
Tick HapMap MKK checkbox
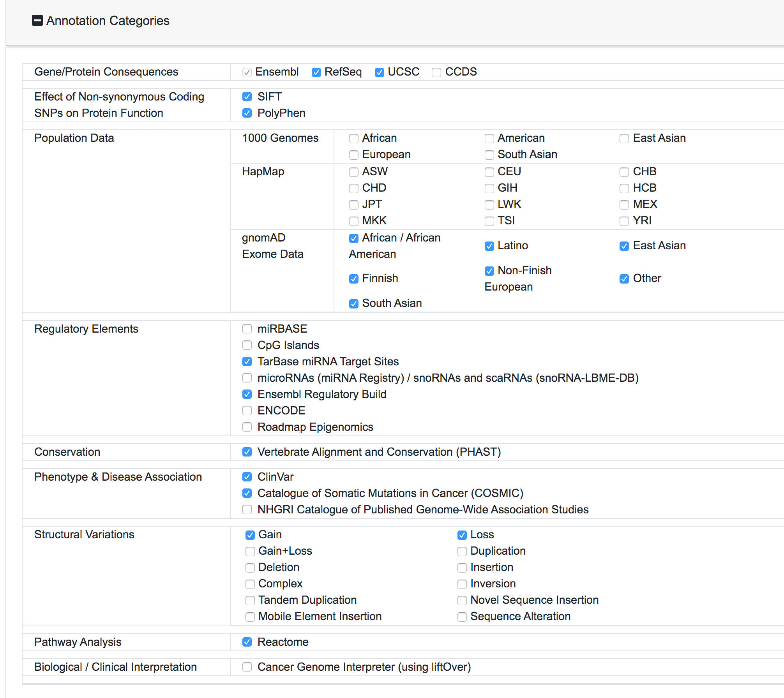point(354,221)
